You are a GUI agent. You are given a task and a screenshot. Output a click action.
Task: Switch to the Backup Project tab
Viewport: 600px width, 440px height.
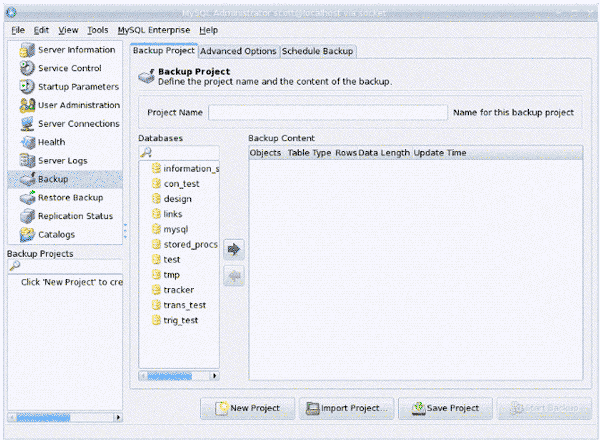164,51
